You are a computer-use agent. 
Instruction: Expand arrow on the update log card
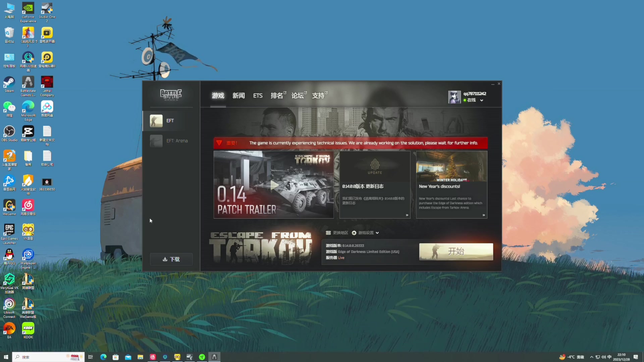point(407,215)
